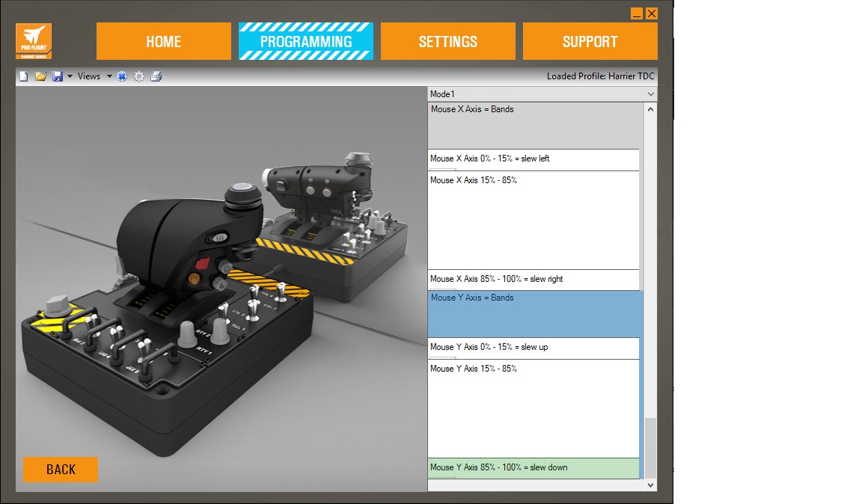862x504 pixels.
Task: Go to the HOME tab
Action: 163,41
